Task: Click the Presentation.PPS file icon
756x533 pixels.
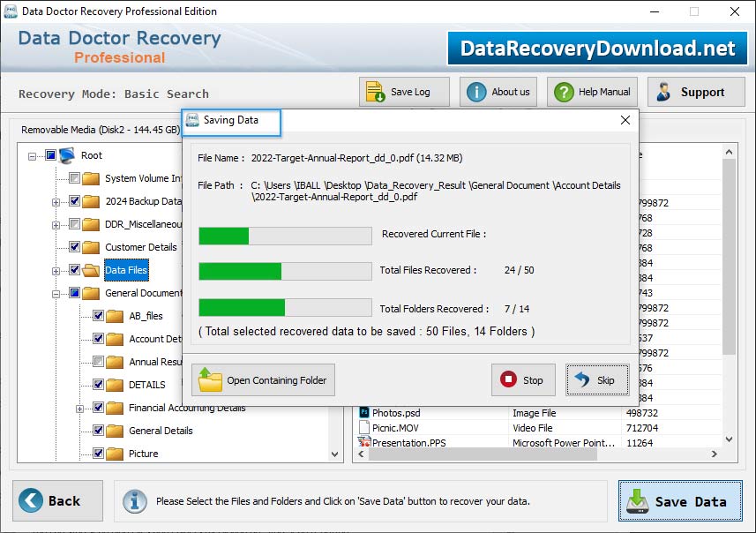Action: 364,442
